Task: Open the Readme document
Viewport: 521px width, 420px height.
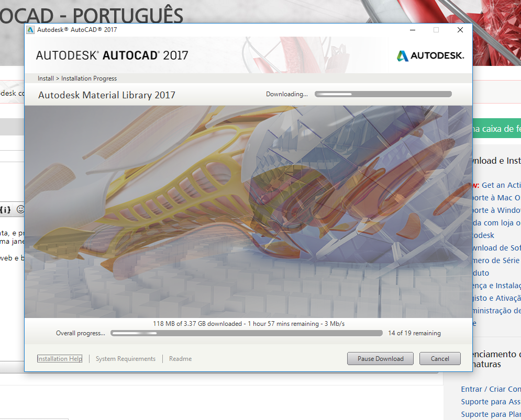Action: click(x=180, y=359)
